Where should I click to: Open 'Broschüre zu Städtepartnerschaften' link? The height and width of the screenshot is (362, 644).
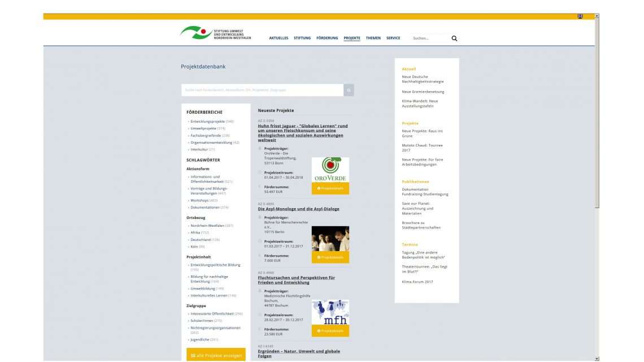coord(421,225)
